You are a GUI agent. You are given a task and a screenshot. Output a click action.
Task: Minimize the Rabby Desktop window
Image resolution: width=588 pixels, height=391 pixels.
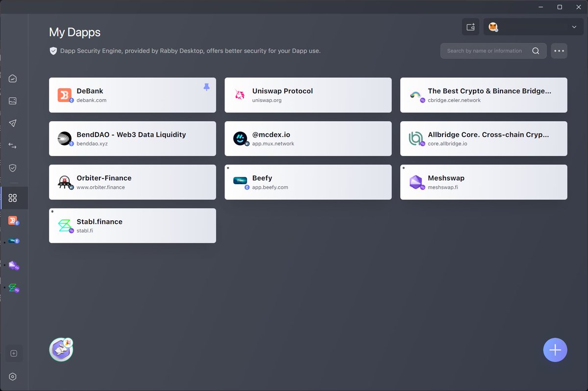coord(541,7)
